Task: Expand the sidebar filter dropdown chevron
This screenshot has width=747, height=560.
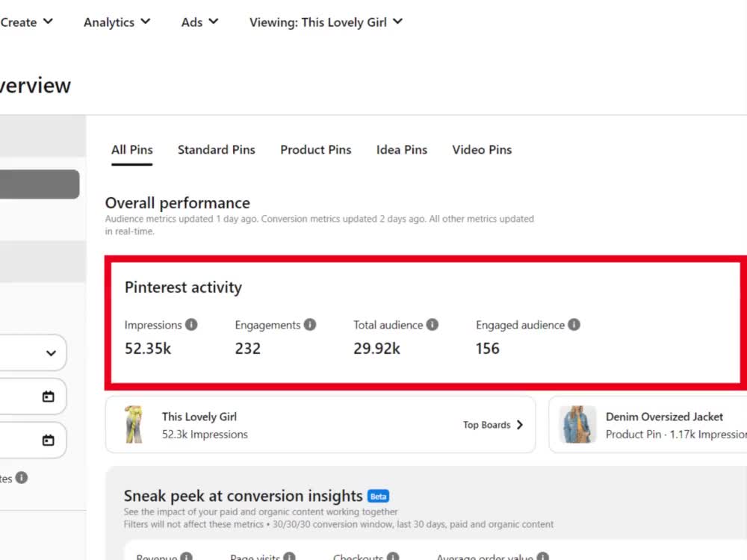Action: [51, 353]
